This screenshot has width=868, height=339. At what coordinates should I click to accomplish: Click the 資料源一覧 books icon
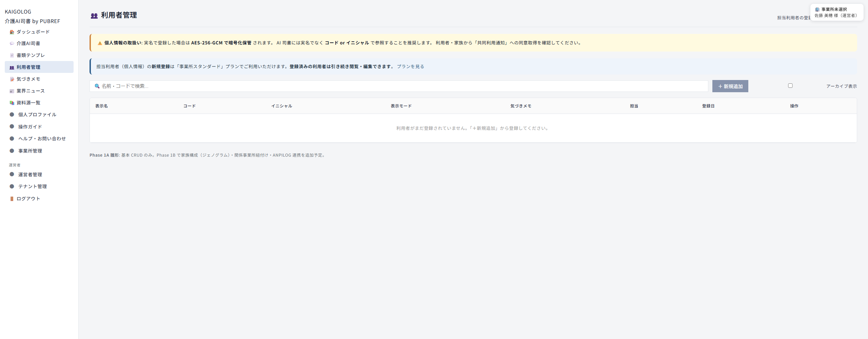[12, 103]
